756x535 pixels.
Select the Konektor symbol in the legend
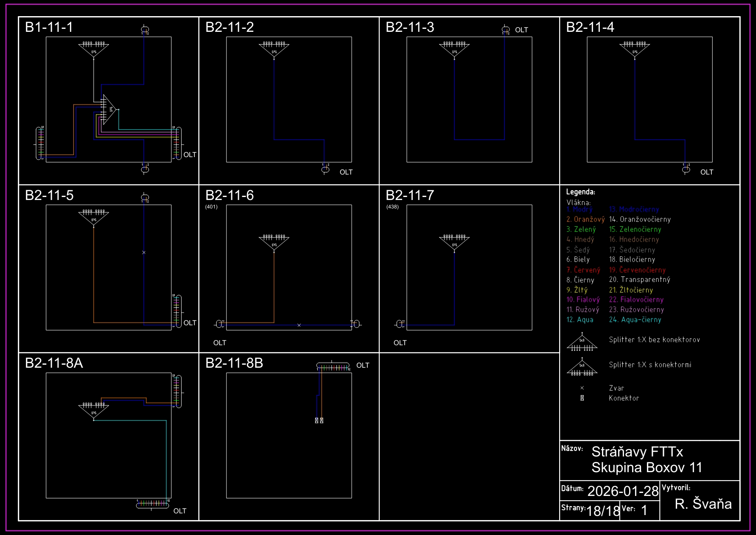pyautogui.click(x=582, y=398)
